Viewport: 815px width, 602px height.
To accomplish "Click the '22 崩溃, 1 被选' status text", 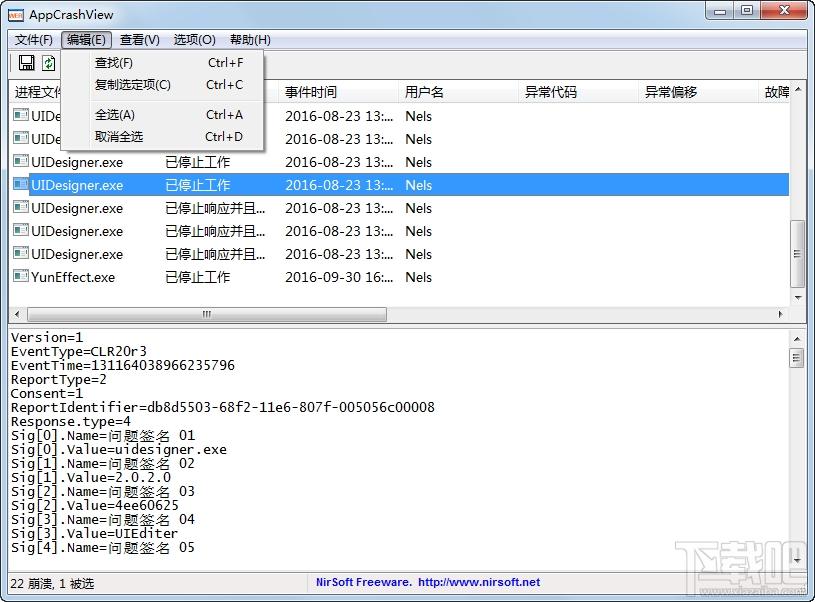I will (52, 583).
